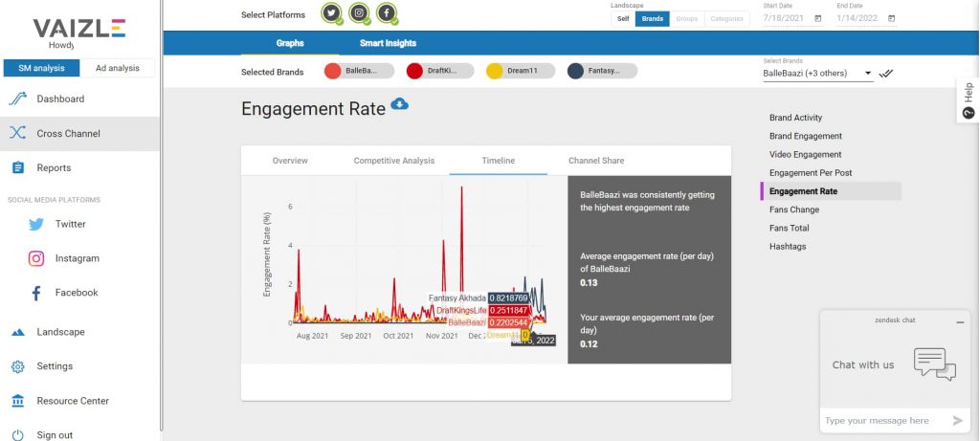This screenshot has width=980, height=441.
Task: Switch to SM analysis mode
Action: [x=41, y=68]
